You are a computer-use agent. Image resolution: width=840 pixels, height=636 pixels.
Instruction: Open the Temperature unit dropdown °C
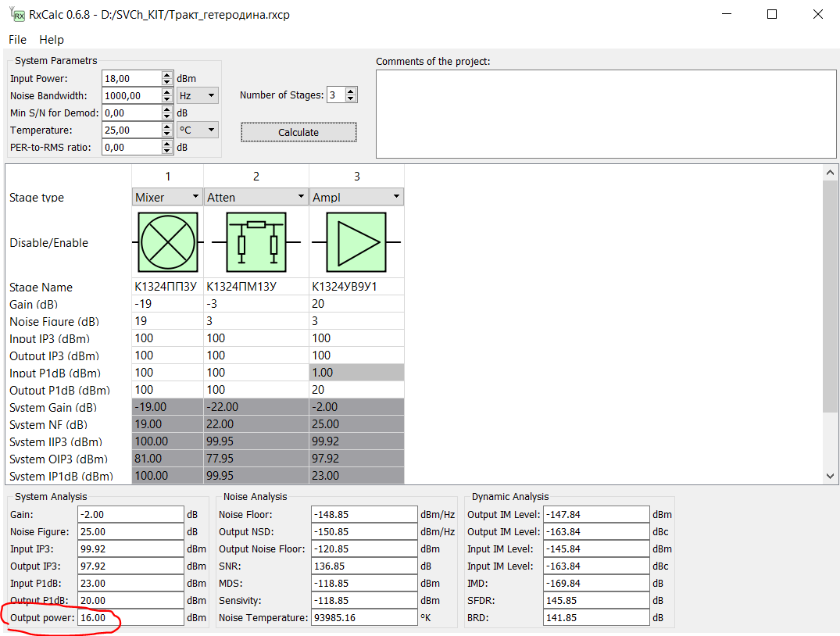click(x=197, y=130)
